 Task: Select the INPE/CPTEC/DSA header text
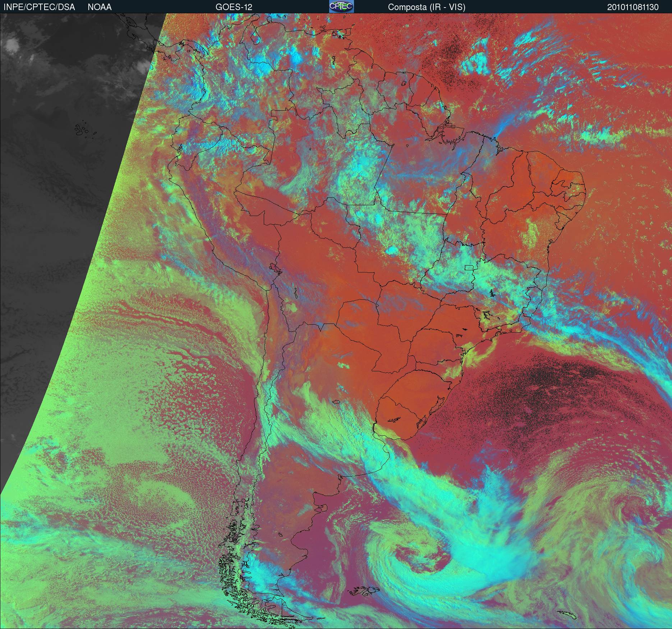point(39,7)
